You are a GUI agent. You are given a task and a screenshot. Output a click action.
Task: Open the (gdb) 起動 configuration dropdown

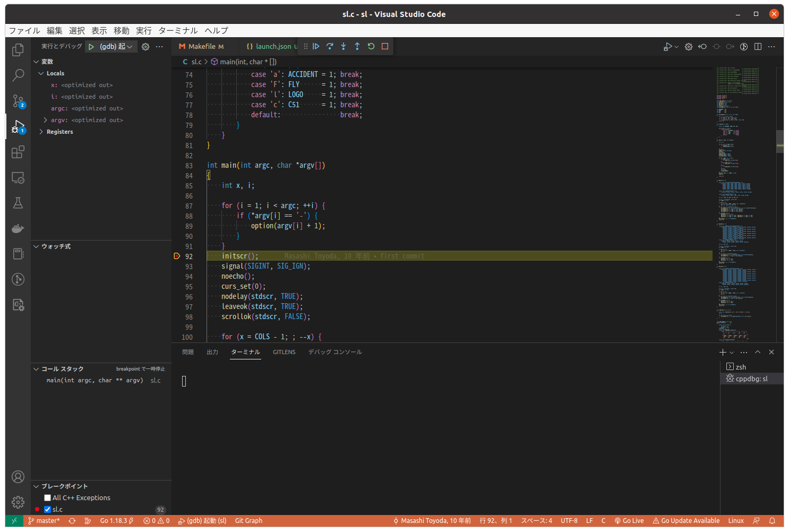pos(129,46)
